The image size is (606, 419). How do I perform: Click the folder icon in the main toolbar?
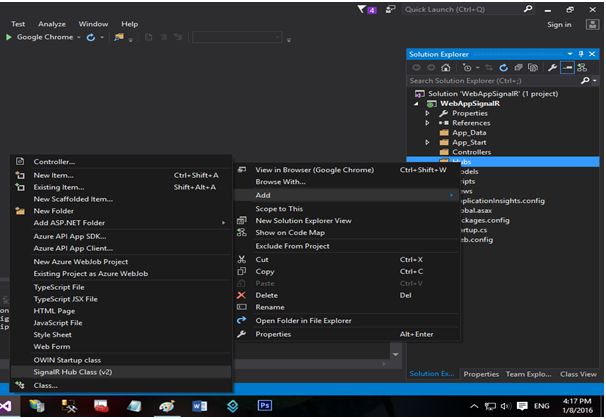(x=119, y=37)
